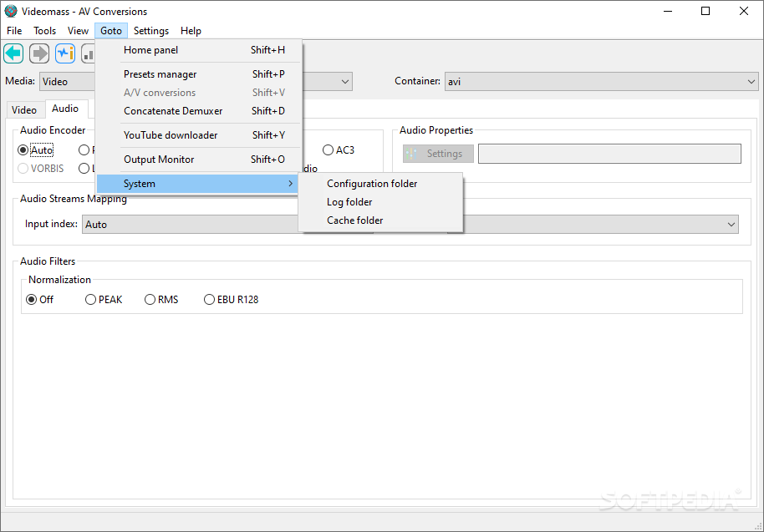Open the partly hidden dropdown next to Container label
764x532 pixels.
(328, 81)
